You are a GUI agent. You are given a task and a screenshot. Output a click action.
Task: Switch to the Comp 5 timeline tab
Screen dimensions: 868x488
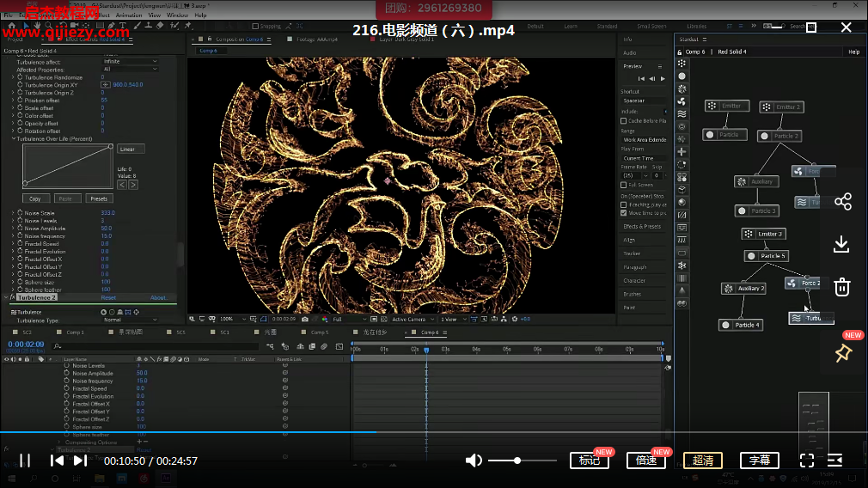point(320,332)
